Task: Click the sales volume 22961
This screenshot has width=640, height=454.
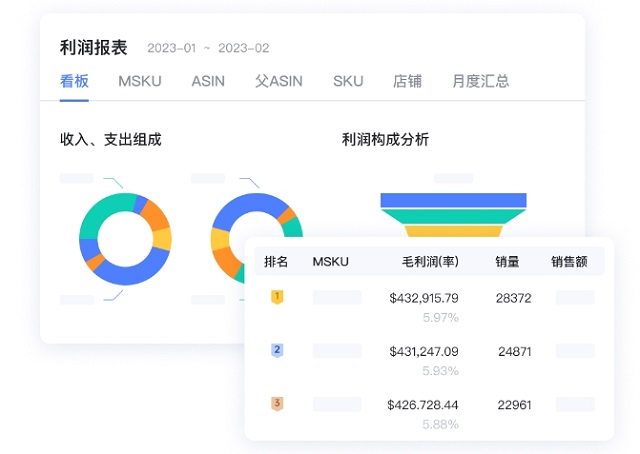Action: tap(514, 405)
